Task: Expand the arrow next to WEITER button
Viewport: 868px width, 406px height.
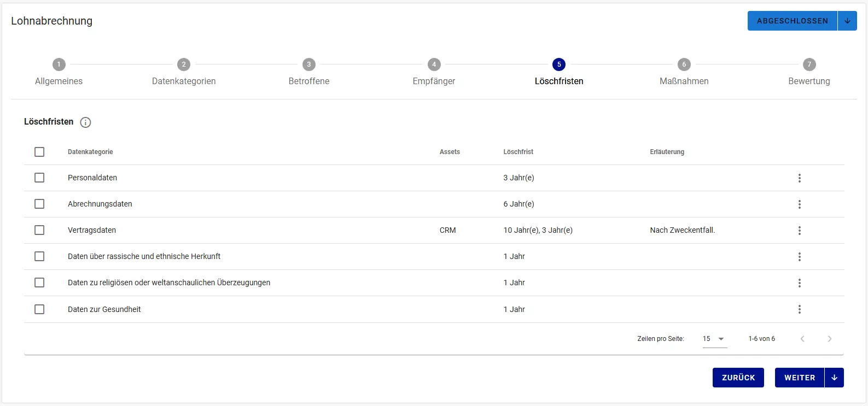Action: 834,378
